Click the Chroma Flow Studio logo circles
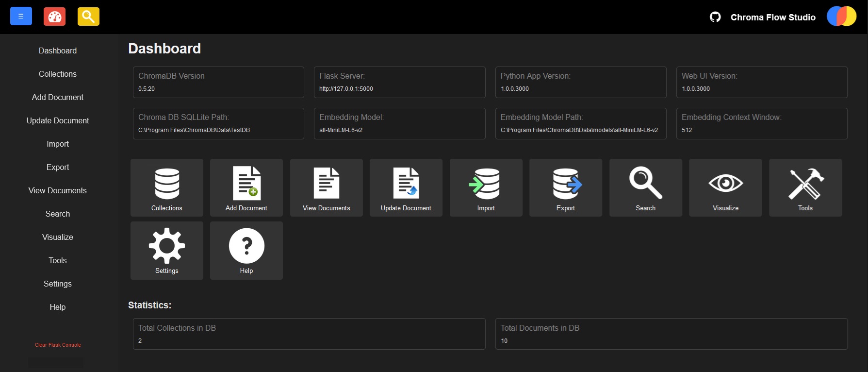This screenshot has width=868, height=372. (x=841, y=16)
